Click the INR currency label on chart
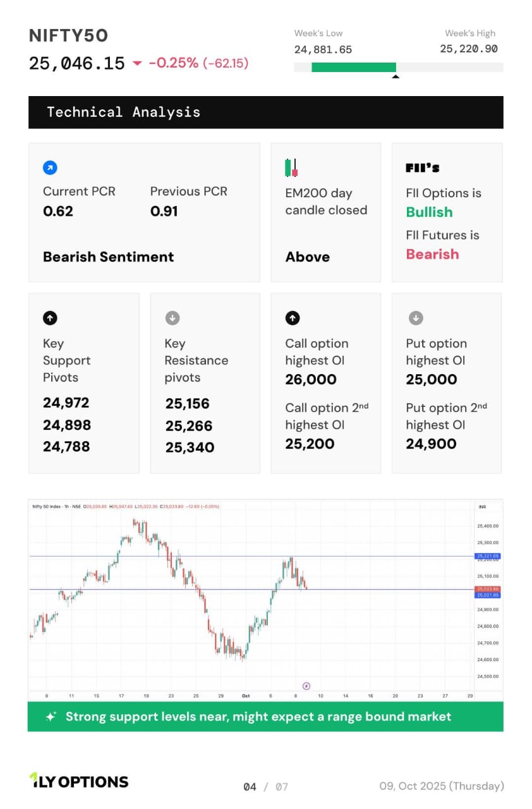 tap(482, 507)
